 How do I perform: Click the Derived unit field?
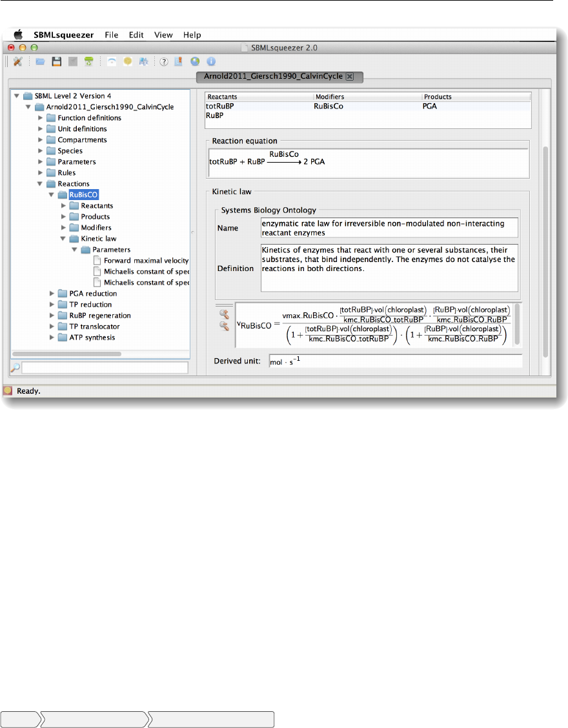coord(396,361)
